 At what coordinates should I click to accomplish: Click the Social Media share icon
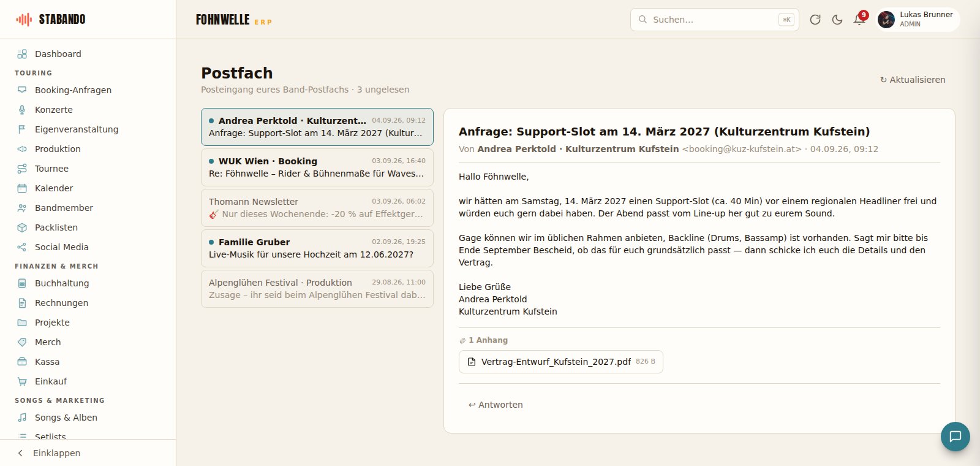click(22, 247)
